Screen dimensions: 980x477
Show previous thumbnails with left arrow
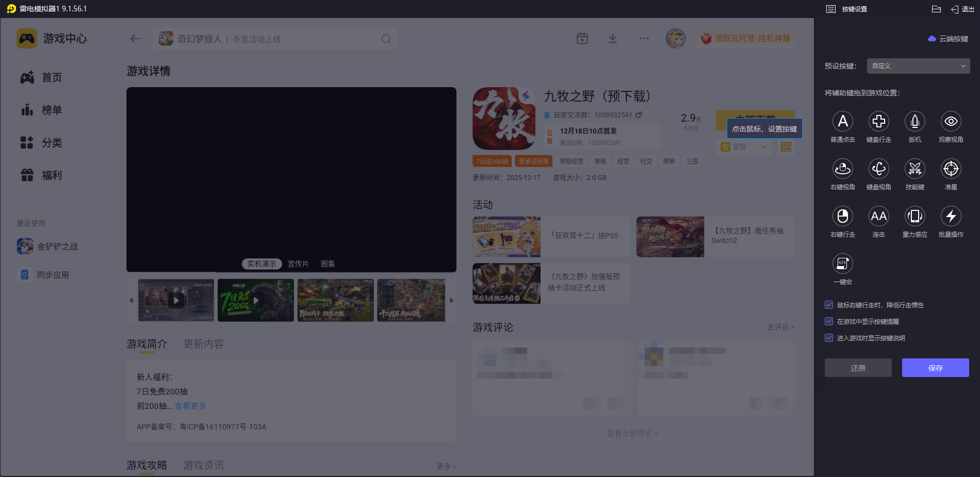pos(131,300)
